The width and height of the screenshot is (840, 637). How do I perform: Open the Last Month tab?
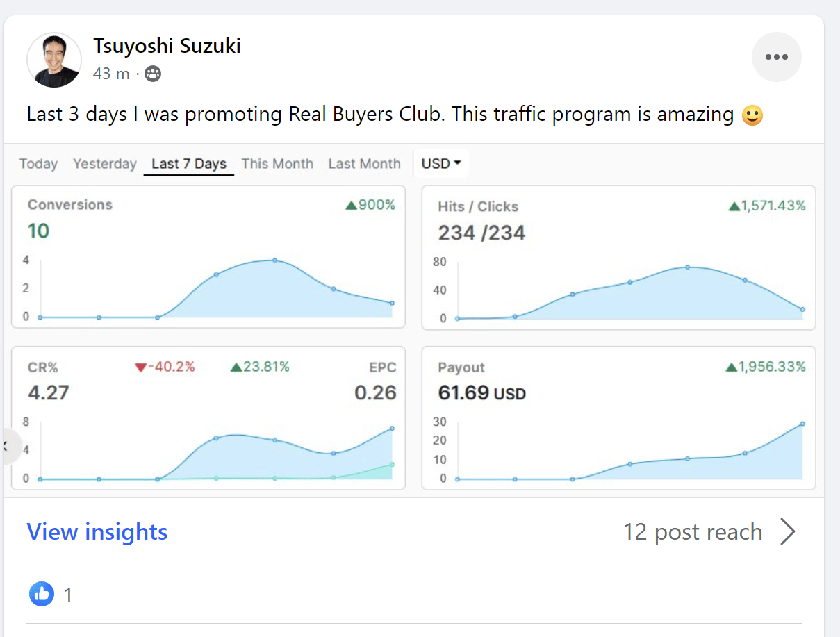click(x=365, y=164)
